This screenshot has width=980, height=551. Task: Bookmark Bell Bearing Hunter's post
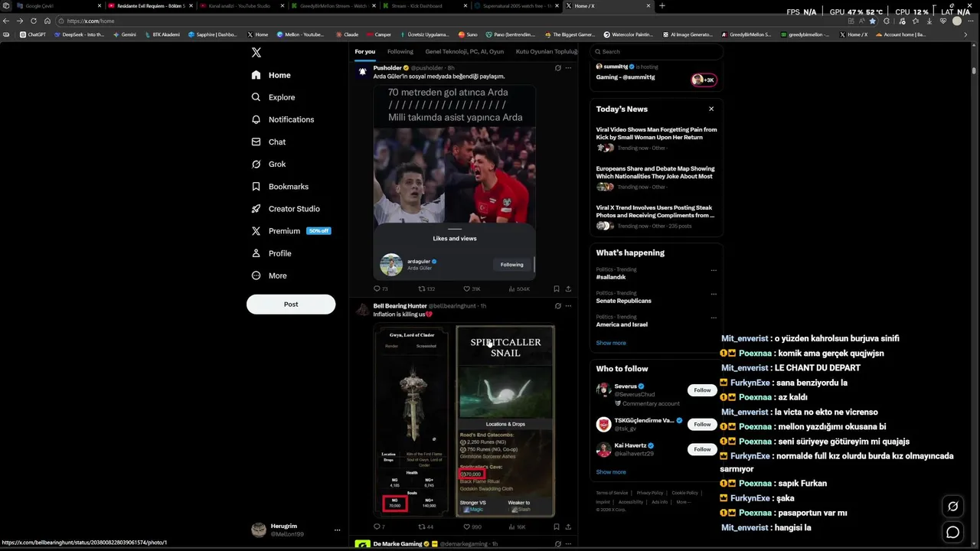coord(557,527)
